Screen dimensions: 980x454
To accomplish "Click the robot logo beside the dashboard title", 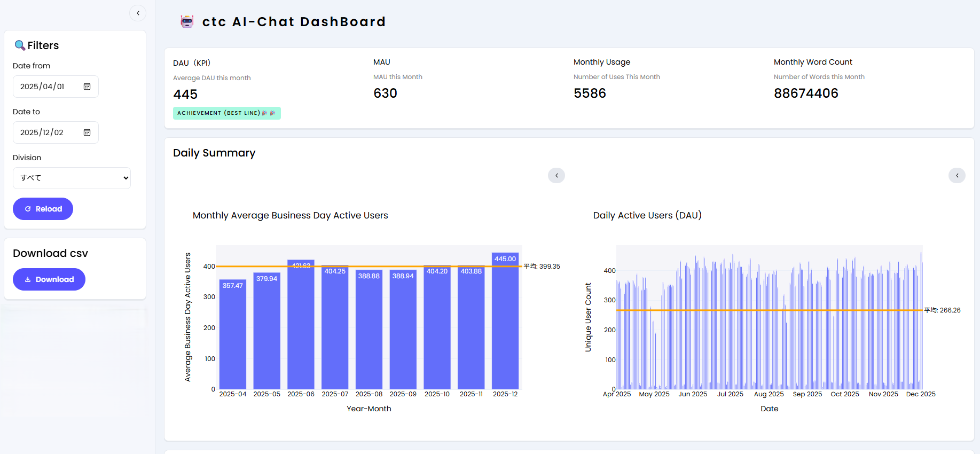I will coord(187,21).
